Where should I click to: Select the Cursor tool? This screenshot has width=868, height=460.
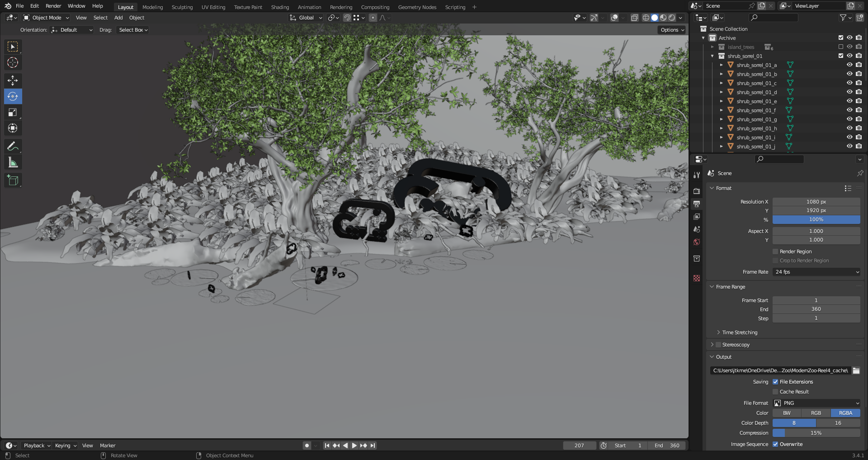point(13,62)
